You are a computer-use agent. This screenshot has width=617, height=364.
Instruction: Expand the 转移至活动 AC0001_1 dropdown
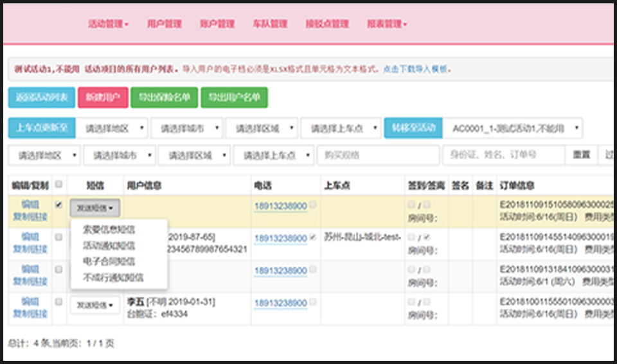(x=513, y=128)
